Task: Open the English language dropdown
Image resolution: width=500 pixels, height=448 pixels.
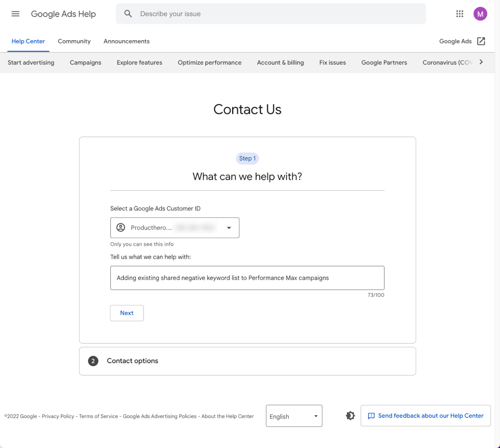Action: pyautogui.click(x=294, y=416)
